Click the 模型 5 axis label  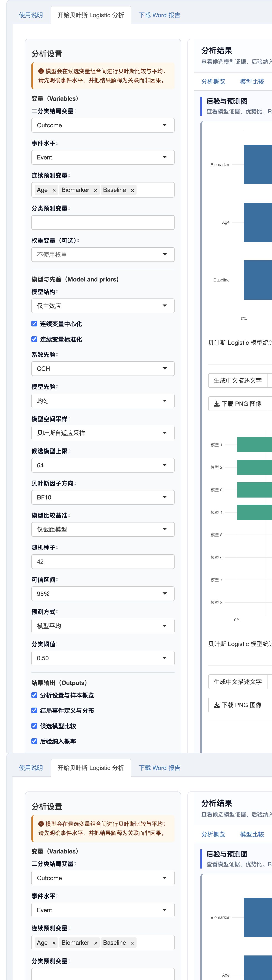[217, 535]
